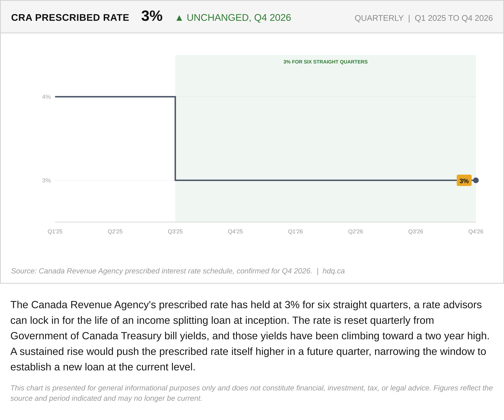Click the green up-triangle indicator icon
Screen dimensions: 504x420
[179, 18]
